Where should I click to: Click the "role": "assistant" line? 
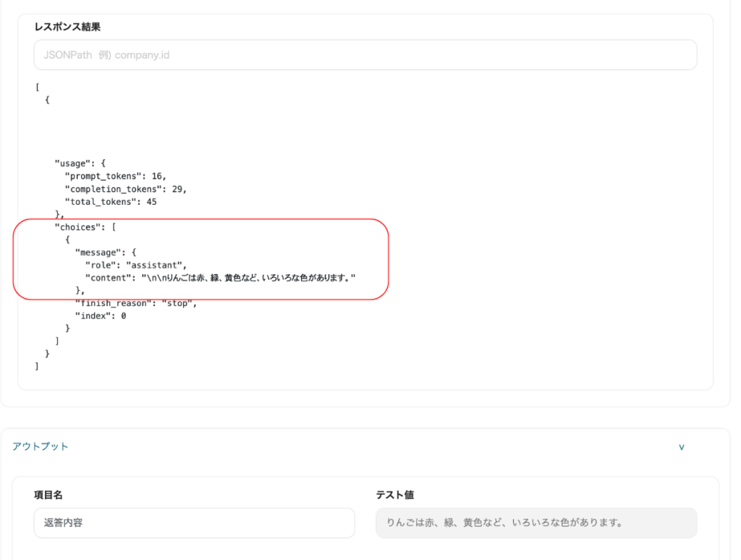[135, 265]
